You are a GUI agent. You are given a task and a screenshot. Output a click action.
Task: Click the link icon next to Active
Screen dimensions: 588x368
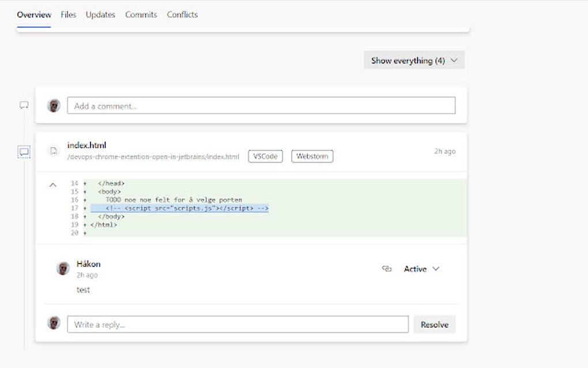coord(387,269)
